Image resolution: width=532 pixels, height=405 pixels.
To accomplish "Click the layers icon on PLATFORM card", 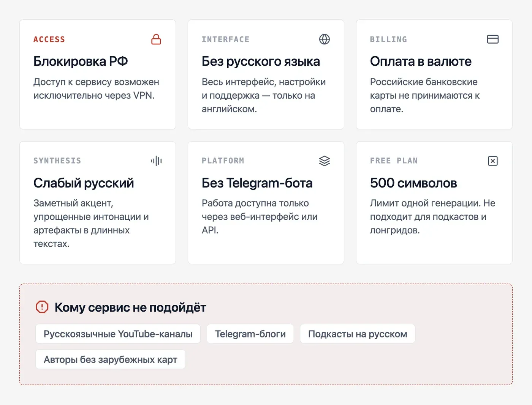I will [325, 161].
